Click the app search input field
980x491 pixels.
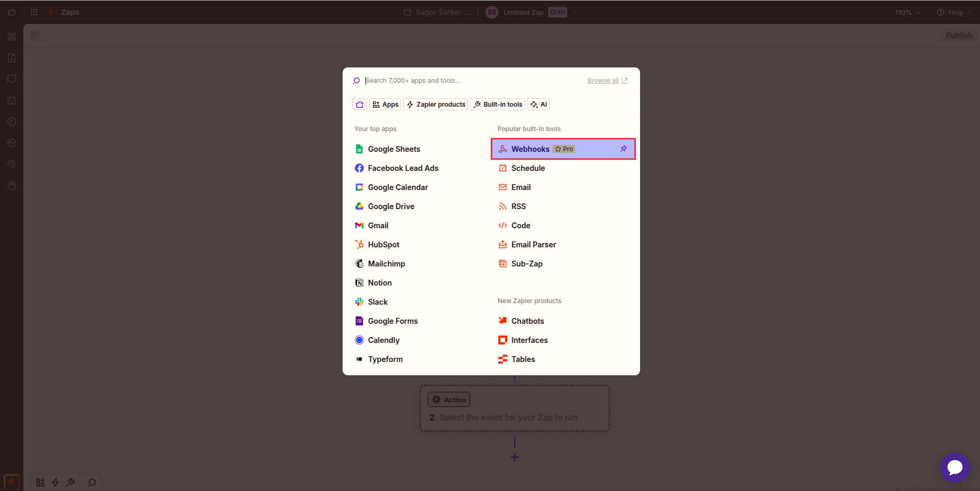[x=473, y=81]
